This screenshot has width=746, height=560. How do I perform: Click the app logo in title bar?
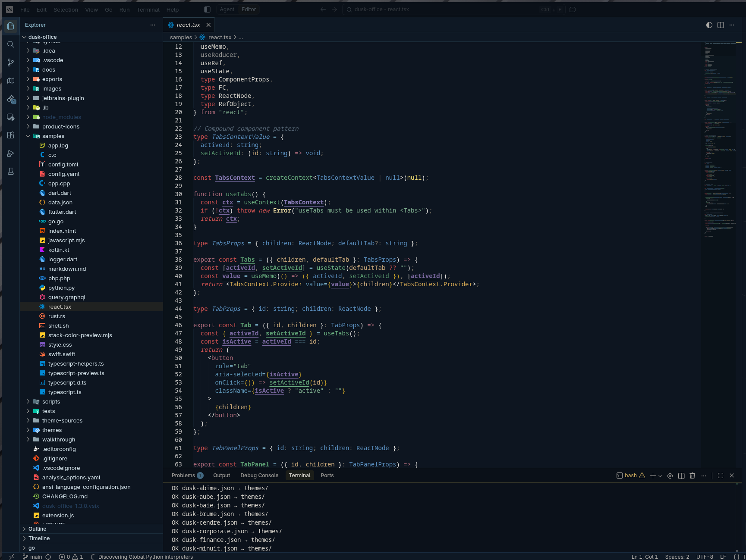[9, 9]
